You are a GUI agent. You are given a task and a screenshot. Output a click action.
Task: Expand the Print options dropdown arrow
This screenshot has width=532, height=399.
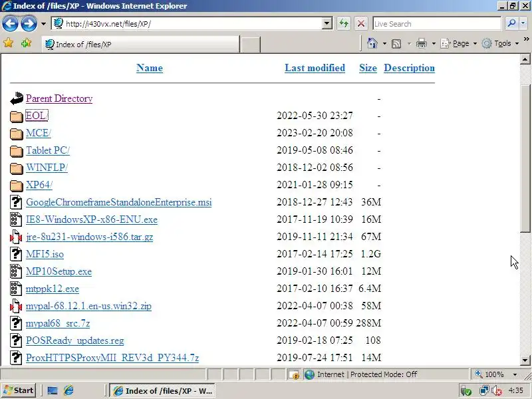(434, 43)
